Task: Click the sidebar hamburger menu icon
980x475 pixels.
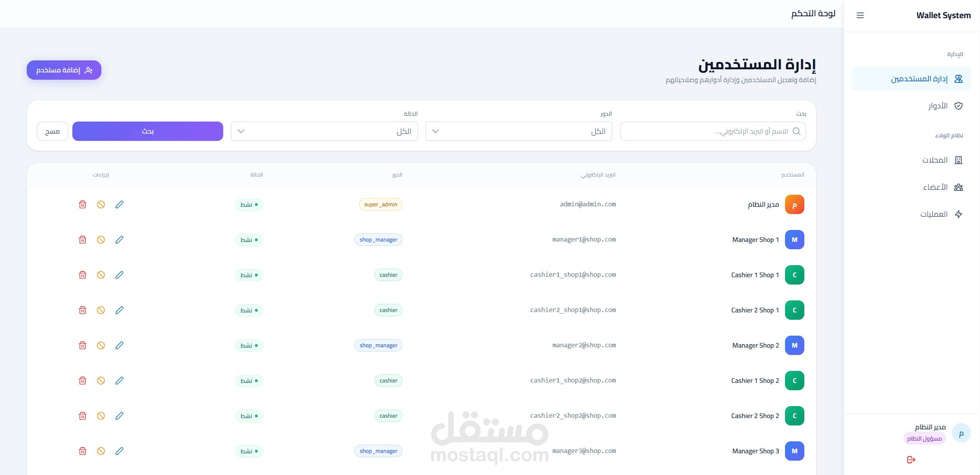Action: pyautogui.click(x=860, y=15)
